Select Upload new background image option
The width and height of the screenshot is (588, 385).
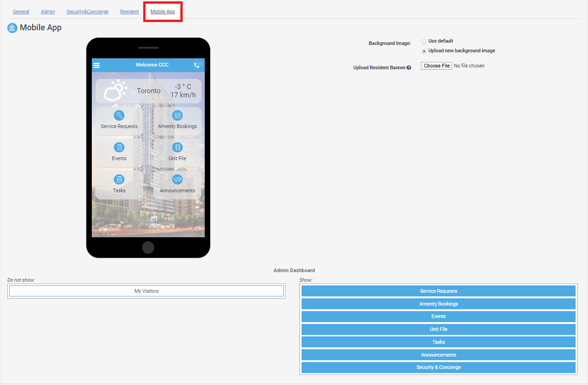[424, 51]
